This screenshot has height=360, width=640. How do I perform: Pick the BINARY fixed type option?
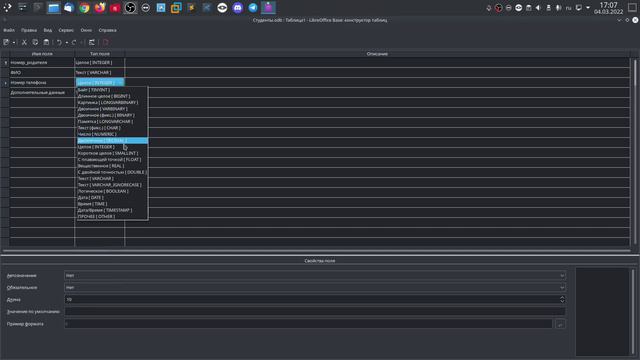[112, 115]
